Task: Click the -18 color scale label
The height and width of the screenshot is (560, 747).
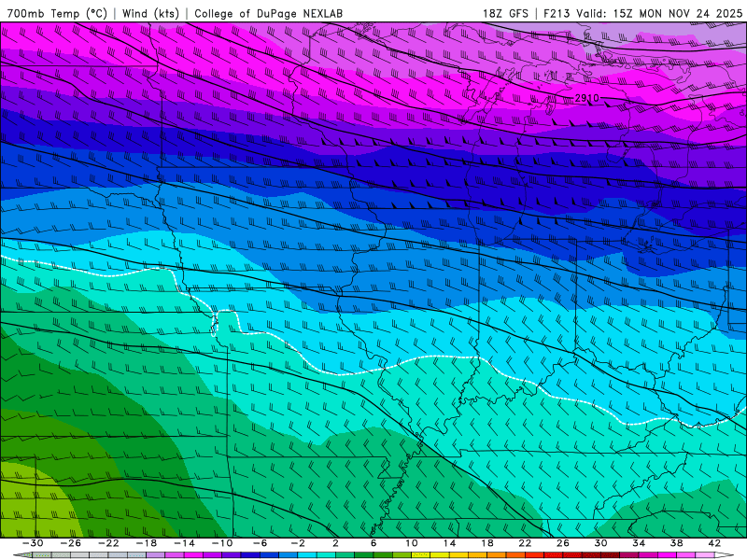Action: [x=147, y=543]
